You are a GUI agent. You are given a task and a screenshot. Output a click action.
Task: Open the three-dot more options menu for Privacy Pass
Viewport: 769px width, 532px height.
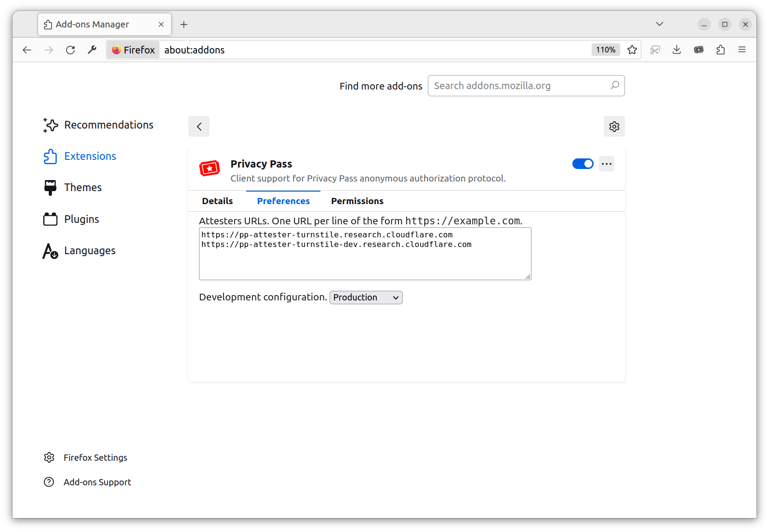point(607,164)
